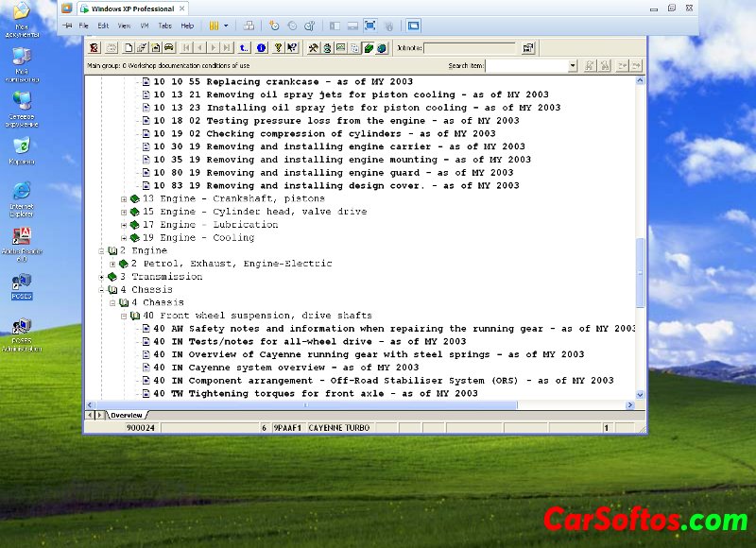Click into the Jobnote input field
Image resolution: width=756 pixels, height=548 pixels.
click(x=470, y=47)
